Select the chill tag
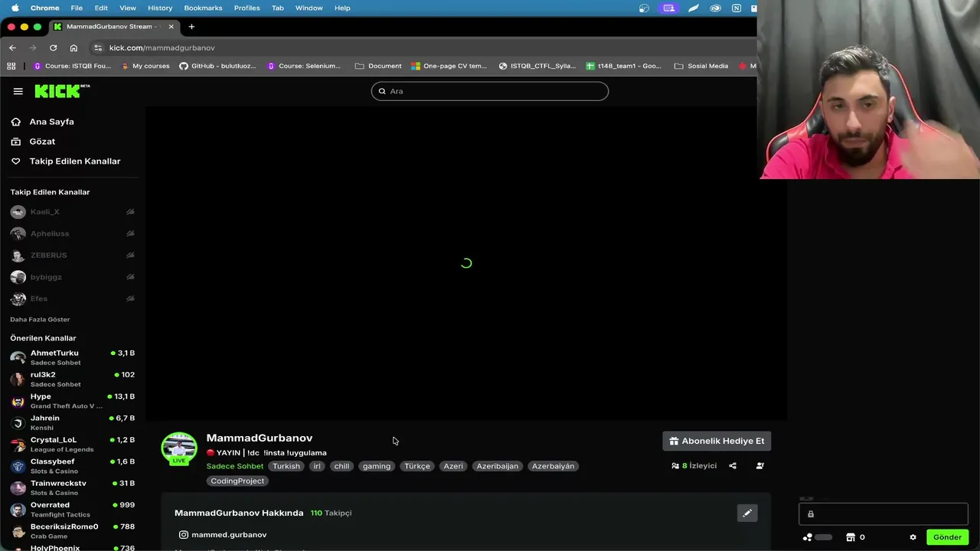Screen dimensions: 980x551 (341, 466)
